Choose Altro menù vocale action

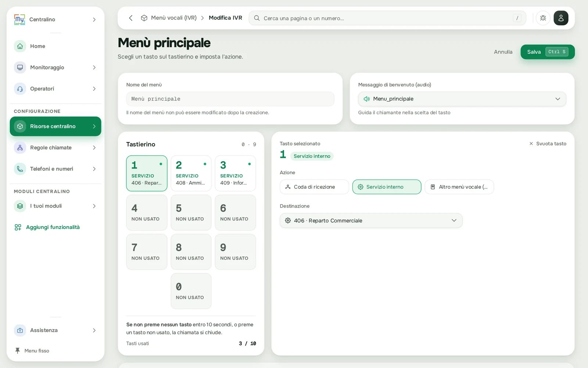[459, 187]
